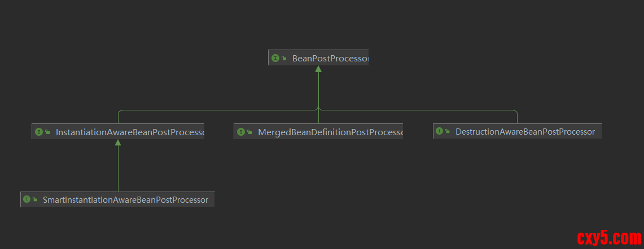Click the MergedBeanDefinitionPostProcessor interface icon
The width and height of the screenshot is (644, 249).
(x=241, y=132)
